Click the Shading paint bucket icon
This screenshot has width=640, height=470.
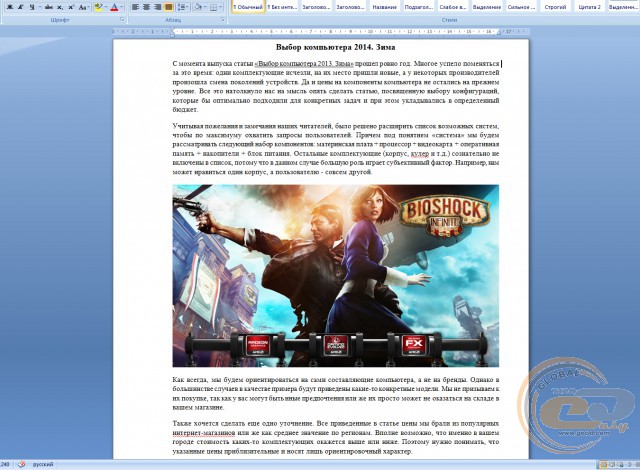(x=198, y=7)
